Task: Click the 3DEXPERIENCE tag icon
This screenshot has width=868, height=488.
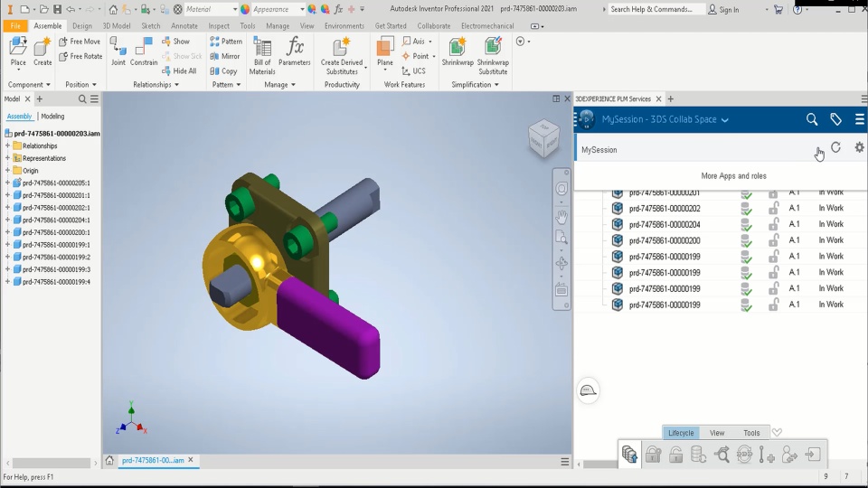Action: pos(835,119)
